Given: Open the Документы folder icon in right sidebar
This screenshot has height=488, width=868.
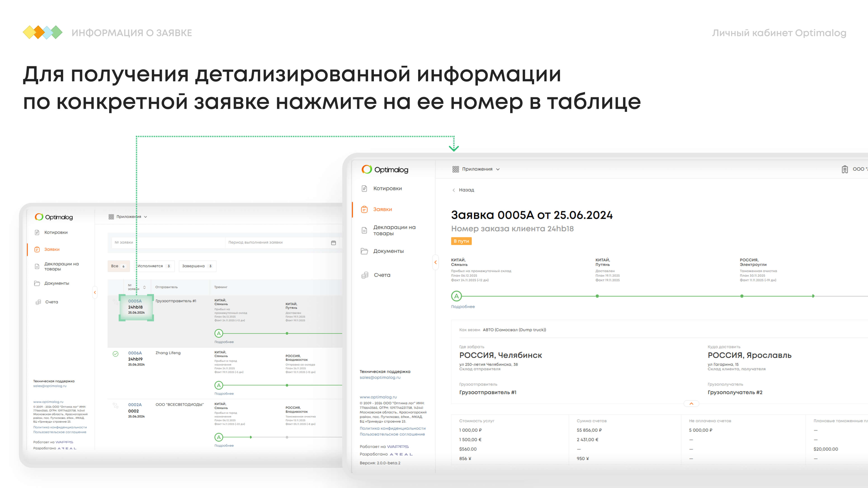Looking at the screenshot, I should 364,251.
